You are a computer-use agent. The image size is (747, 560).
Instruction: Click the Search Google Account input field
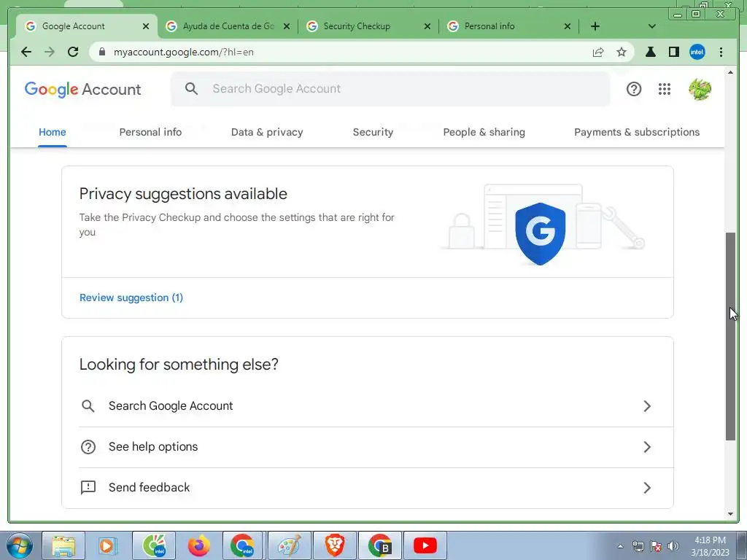pyautogui.click(x=391, y=88)
